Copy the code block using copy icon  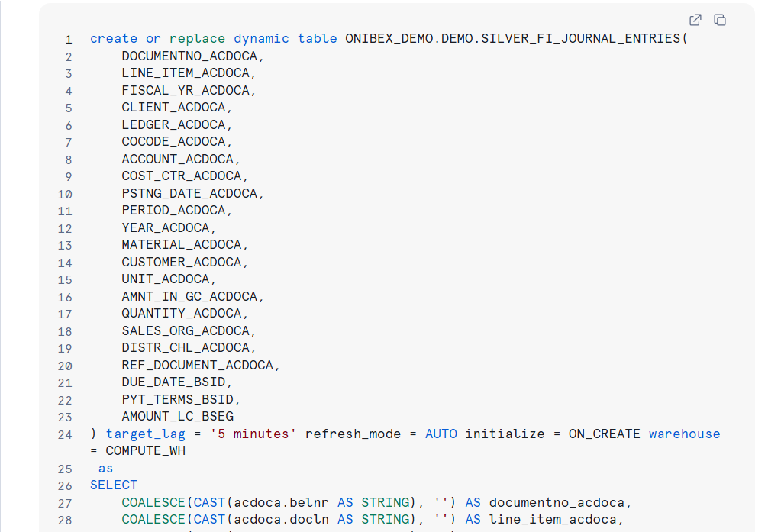tap(719, 20)
